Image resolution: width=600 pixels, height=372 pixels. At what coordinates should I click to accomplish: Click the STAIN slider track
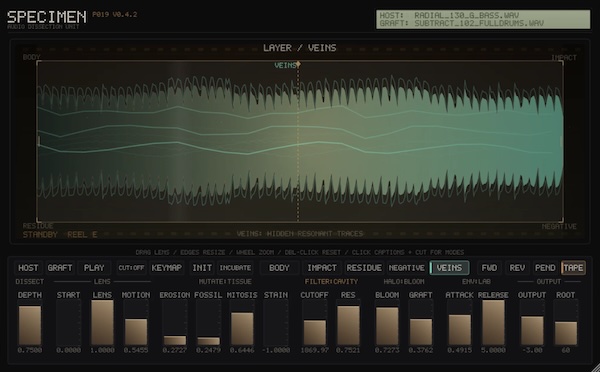276,323
